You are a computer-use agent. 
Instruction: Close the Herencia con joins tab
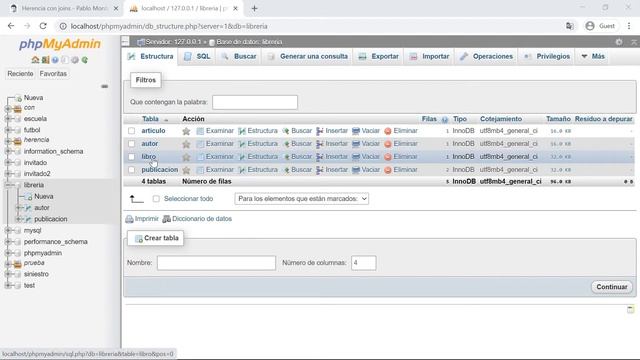[x=116, y=8]
